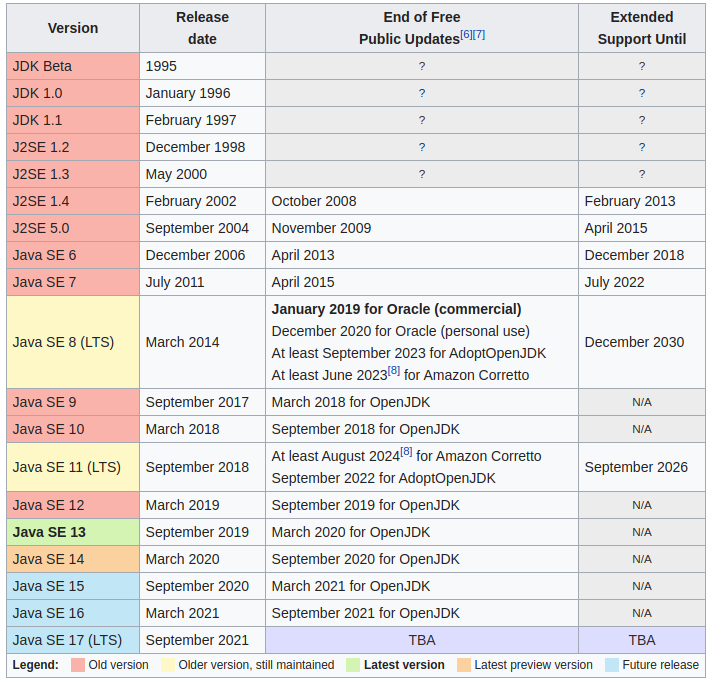Select the Java SE 6 cell
This screenshot has height=684, width=711.
click(x=73, y=255)
